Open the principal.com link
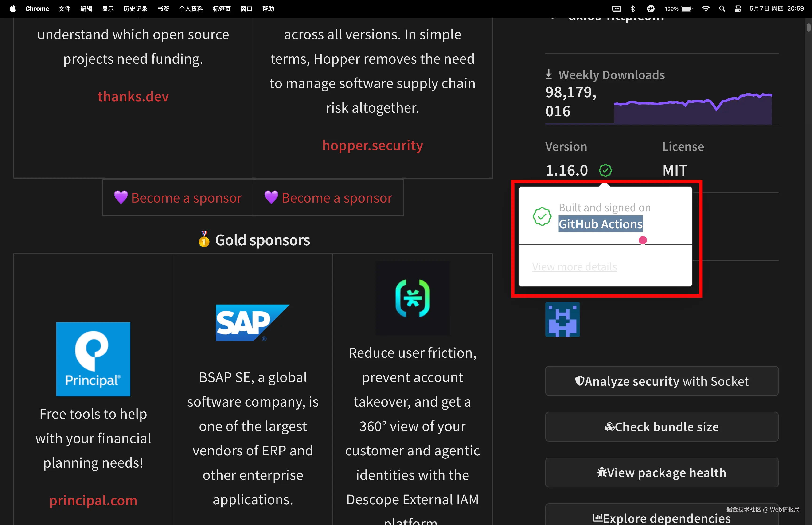 pos(93,501)
